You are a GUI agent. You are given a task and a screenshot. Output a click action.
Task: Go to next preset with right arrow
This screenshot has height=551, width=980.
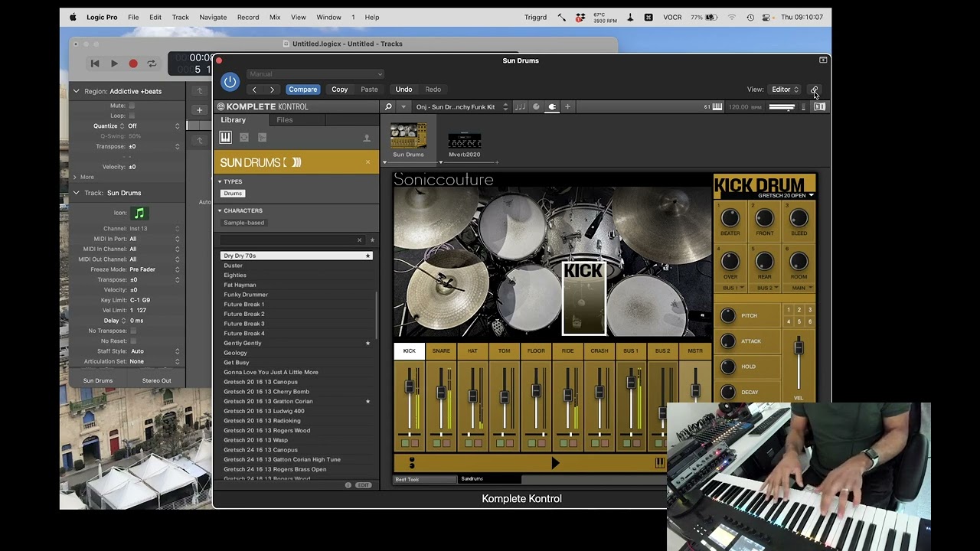pos(272,90)
